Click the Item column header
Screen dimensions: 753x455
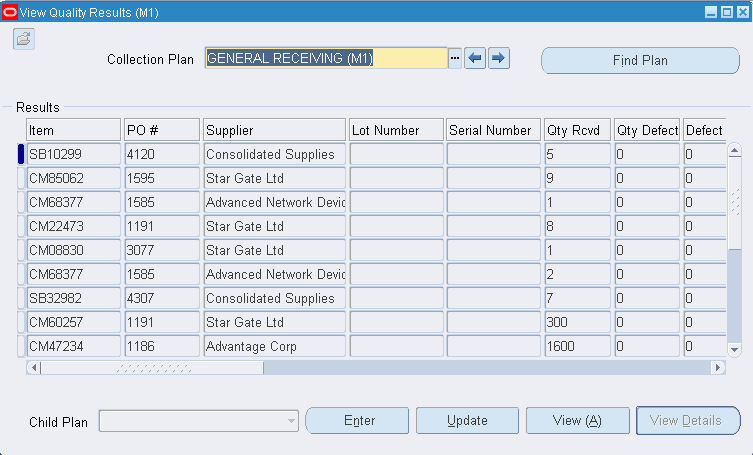point(73,130)
